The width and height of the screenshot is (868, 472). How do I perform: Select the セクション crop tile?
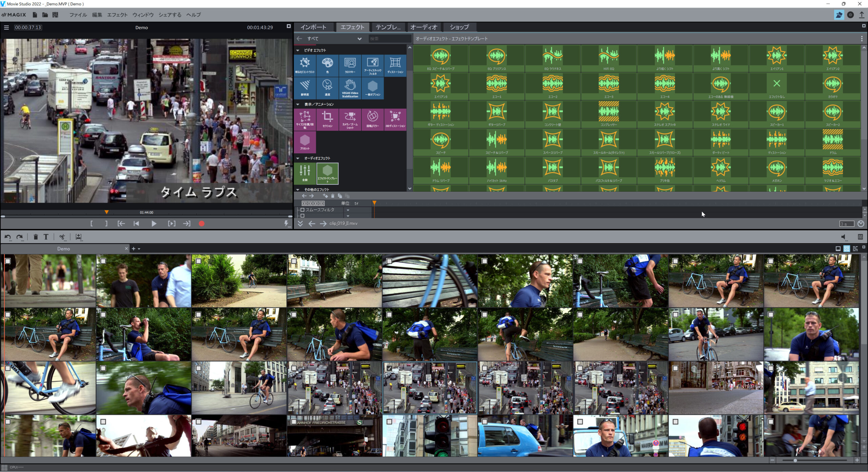tap(327, 120)
